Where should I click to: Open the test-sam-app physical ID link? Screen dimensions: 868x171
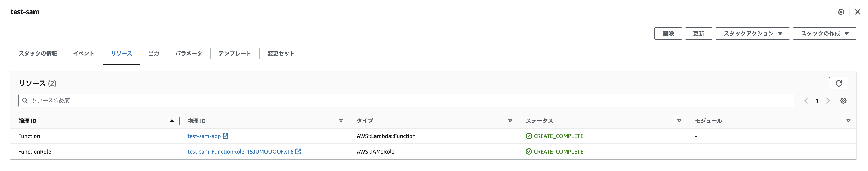click(204, 136)
